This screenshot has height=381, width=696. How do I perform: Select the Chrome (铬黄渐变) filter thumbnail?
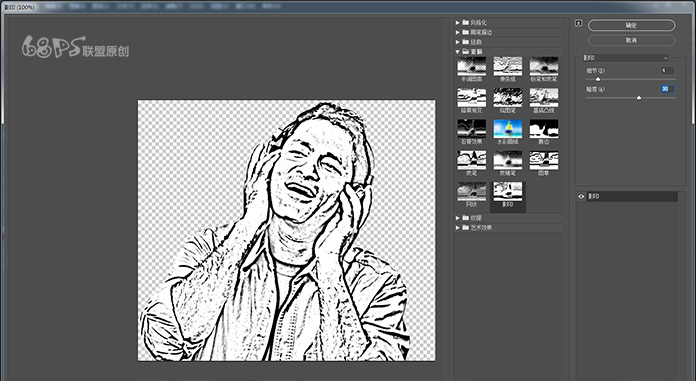tap(471, 97)
